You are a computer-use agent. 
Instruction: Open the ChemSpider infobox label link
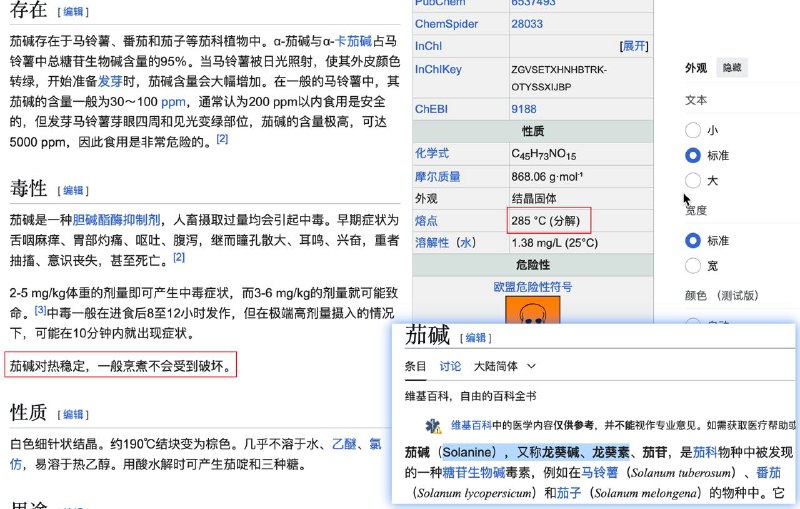(446, 24)
